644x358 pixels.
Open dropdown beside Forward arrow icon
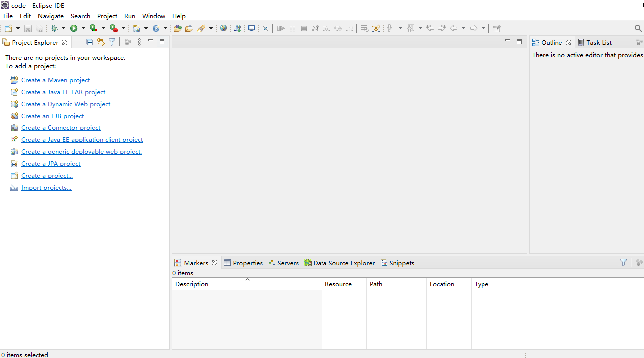coord(483,28)
